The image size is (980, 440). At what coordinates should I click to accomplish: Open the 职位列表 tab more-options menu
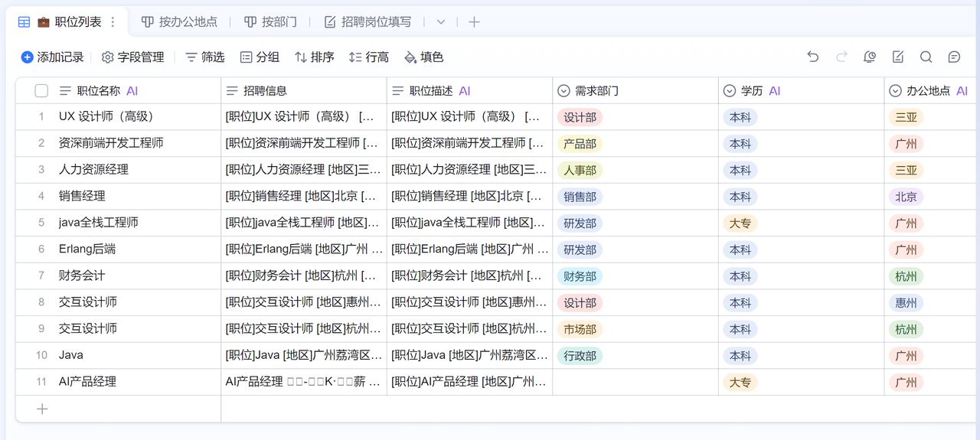[113, 22]
